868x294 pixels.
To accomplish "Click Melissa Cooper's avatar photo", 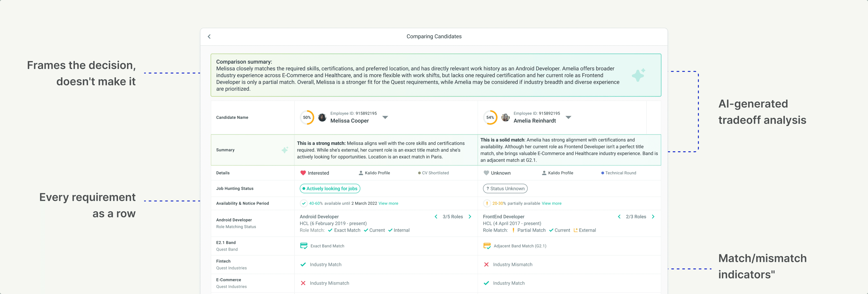I will pos(322,117).
